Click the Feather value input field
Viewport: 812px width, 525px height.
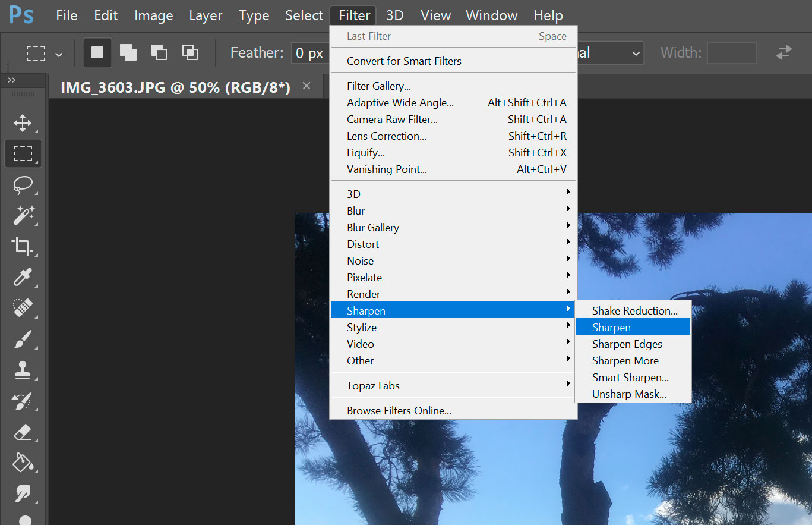(309, 52)
